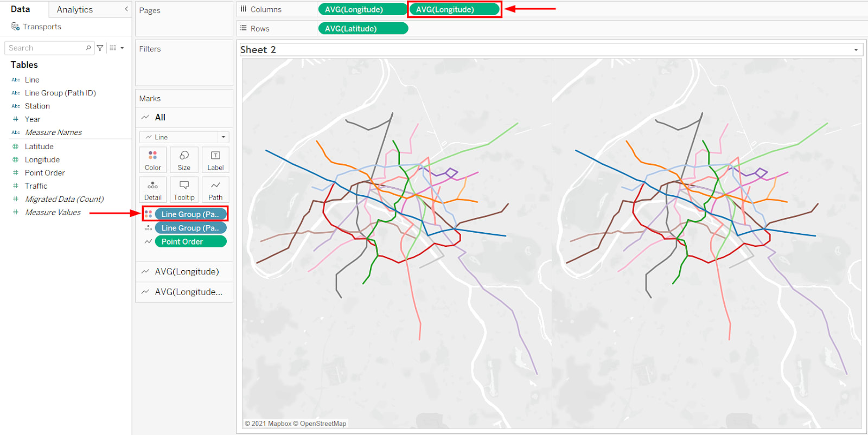Click the detail Line Group (Pa.. pill
Viewport: 868px width, 435px height.
coord(190,228)
